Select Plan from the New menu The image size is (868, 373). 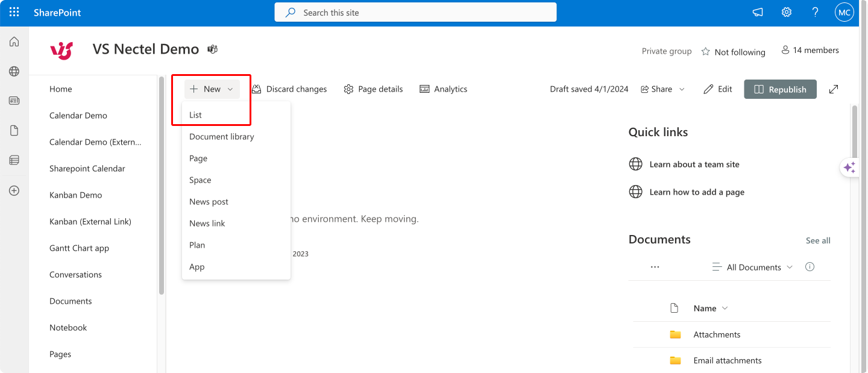(x=236, y=245)
